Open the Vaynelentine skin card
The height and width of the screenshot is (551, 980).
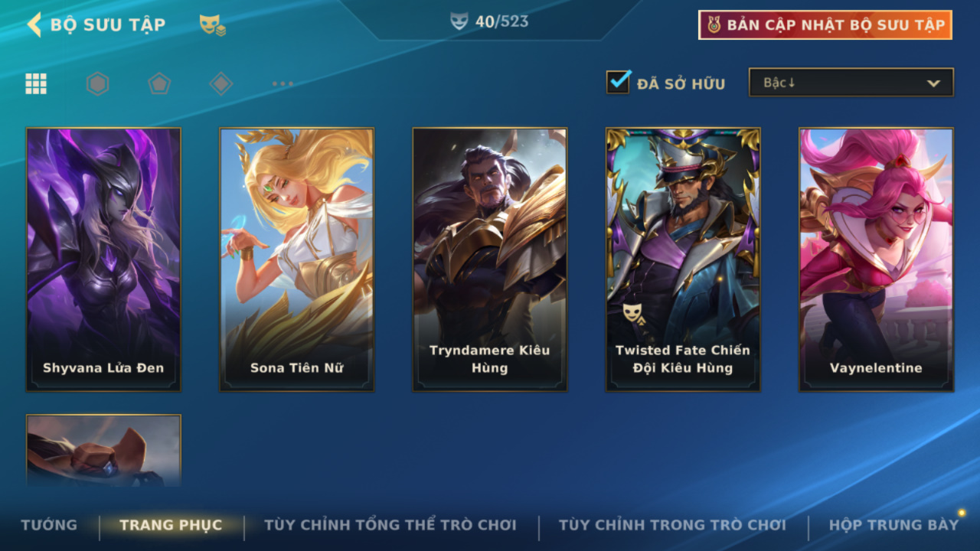tap(876, 259)
